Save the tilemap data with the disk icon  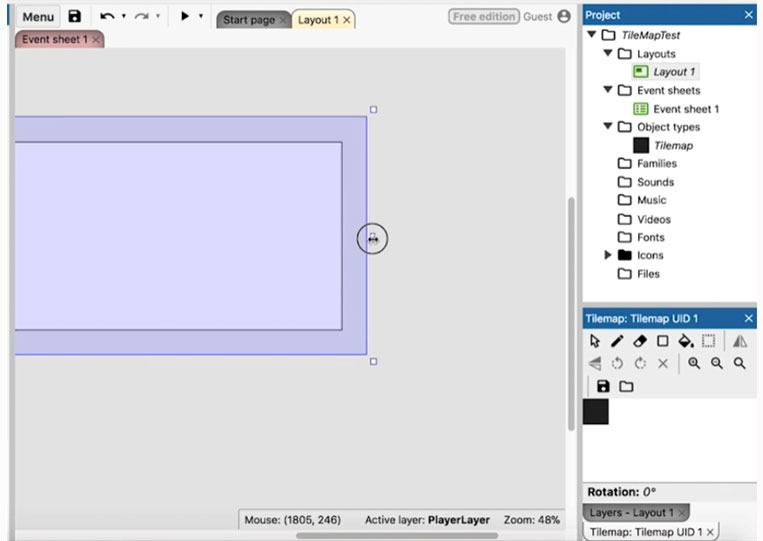point(603,386)
